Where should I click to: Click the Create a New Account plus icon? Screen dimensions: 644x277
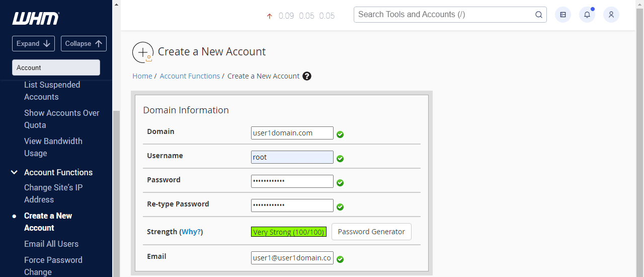coord(143,52)
